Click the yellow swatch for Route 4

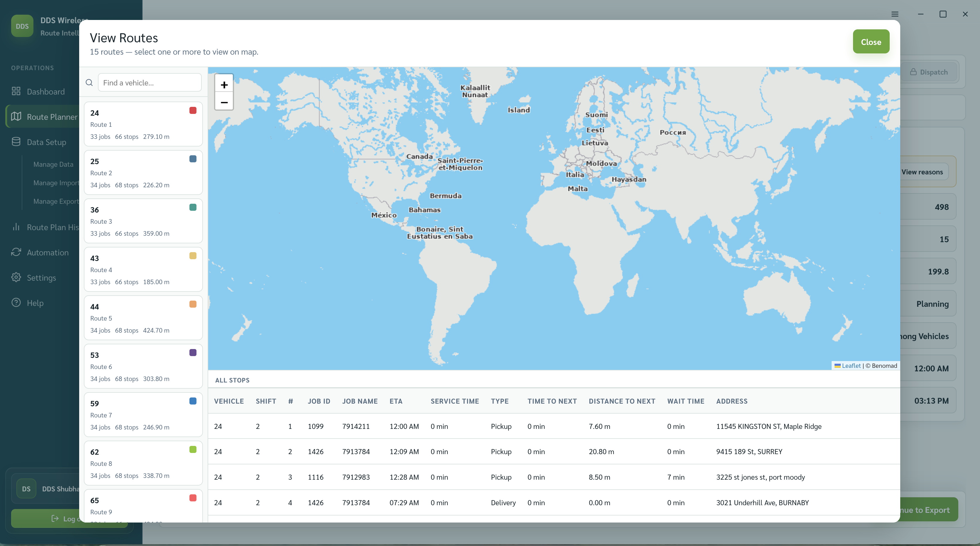193,256
